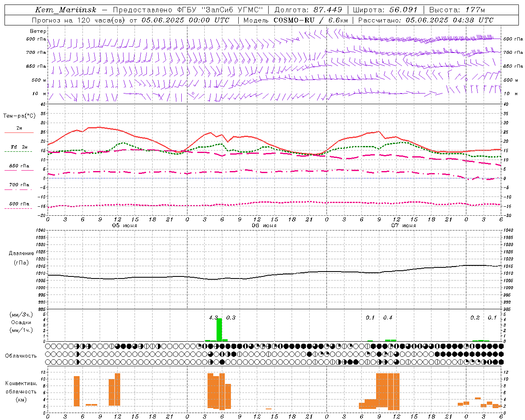525x420 pixels.
Task: Click the Конвективн. облачность label
Action: coord(21,388)
